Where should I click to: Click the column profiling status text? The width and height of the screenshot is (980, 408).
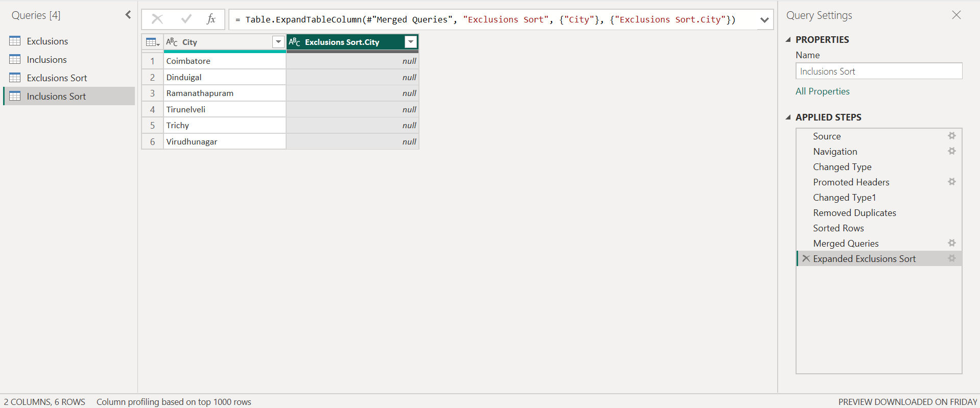pos(174,402)
